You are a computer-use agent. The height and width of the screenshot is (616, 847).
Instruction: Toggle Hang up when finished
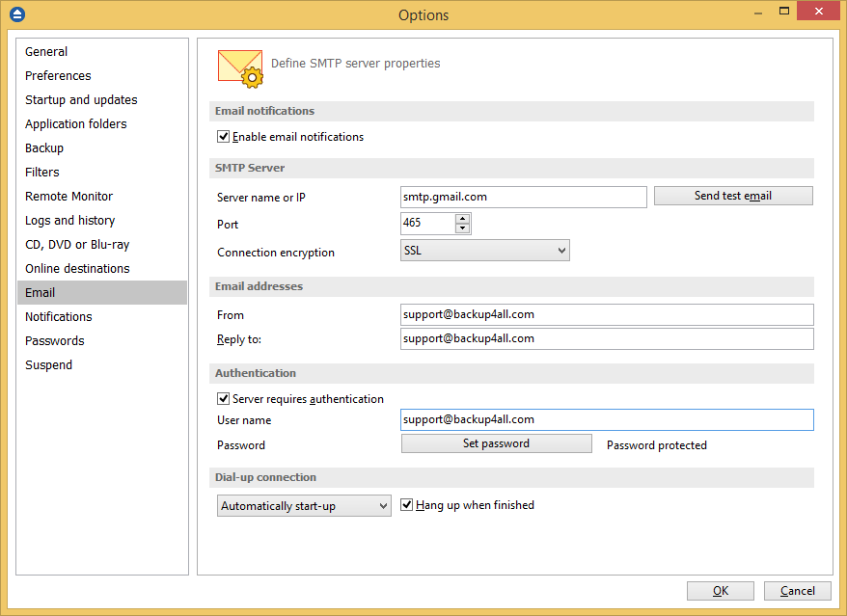(x=406, y=504)
